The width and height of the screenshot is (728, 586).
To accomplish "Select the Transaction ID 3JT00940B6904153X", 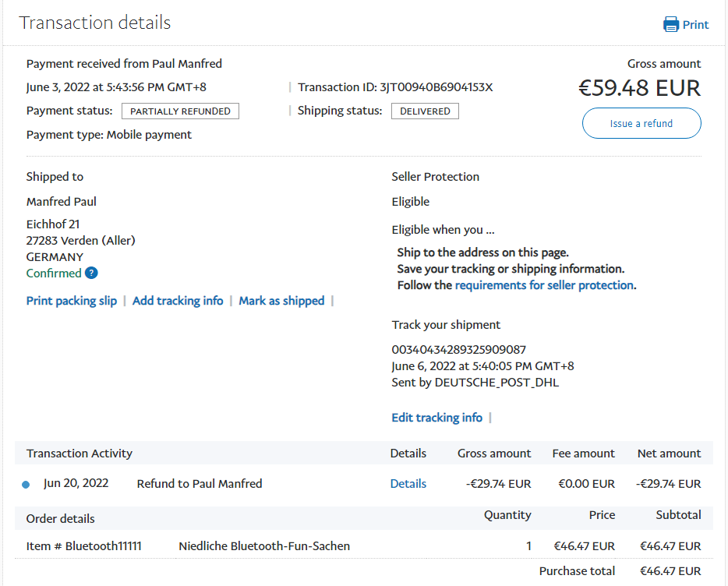I will (436, 87).
